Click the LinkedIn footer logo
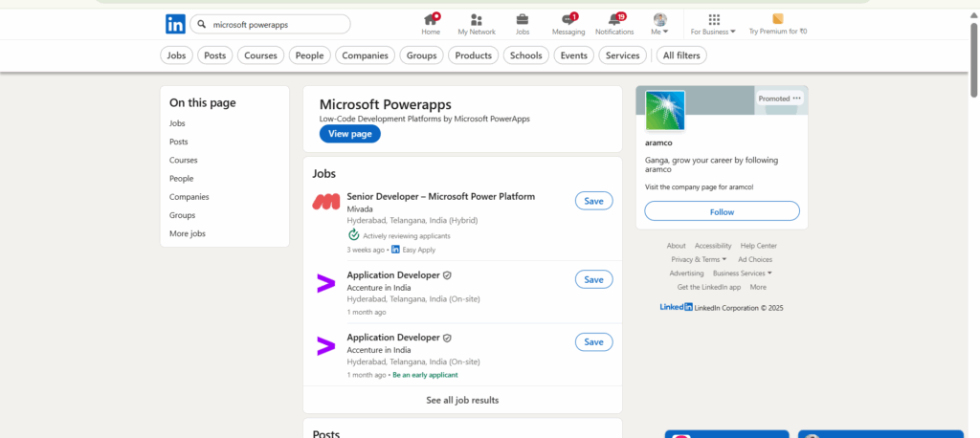This screenshot has height=438, width=980. pos(677,307)
